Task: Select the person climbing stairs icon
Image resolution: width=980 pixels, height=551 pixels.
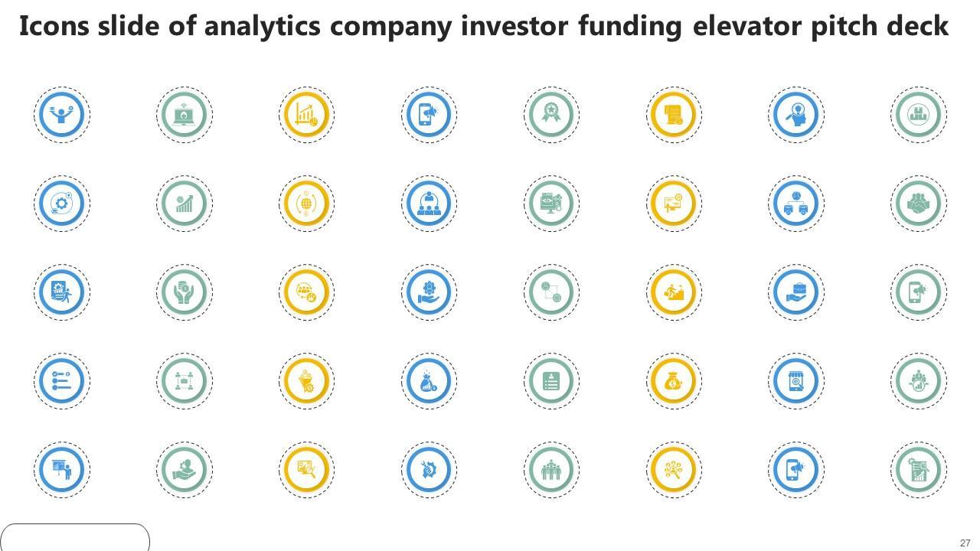Action: pyautogui.click(x=674, y=292)
